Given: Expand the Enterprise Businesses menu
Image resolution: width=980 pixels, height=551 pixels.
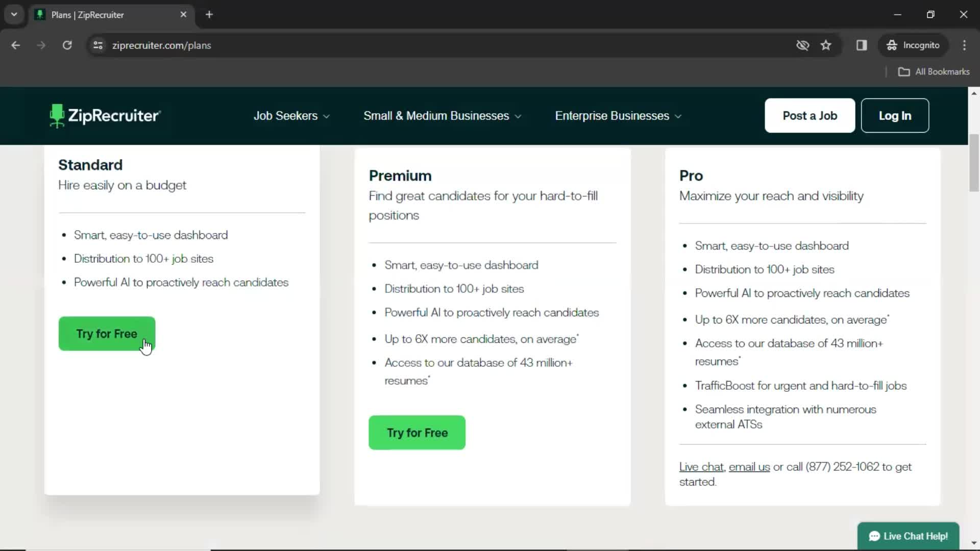Looking at the screenshot, I should 618,116.
